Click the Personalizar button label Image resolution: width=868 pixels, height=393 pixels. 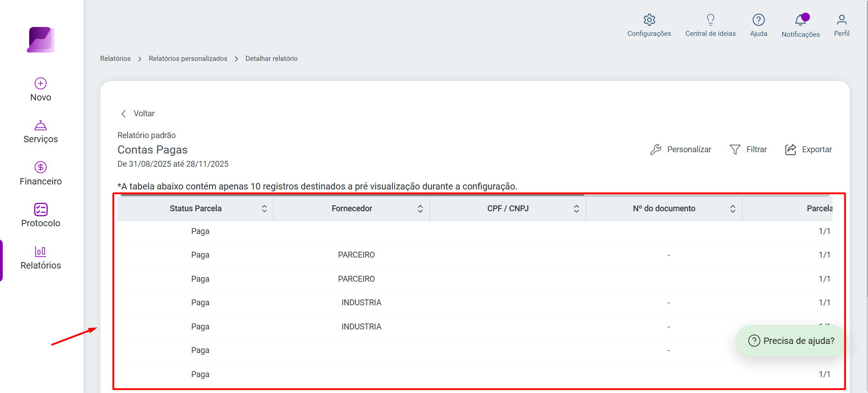(x=689, y=149)
